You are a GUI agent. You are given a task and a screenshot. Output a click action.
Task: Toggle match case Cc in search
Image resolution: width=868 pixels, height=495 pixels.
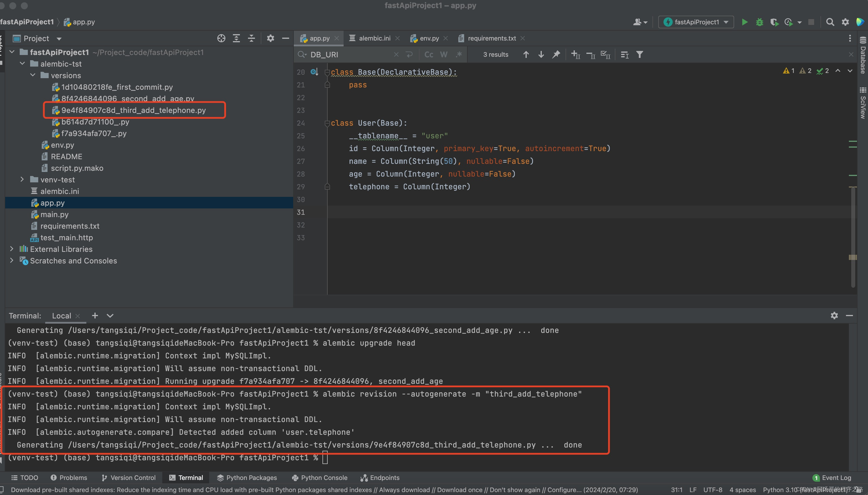429,54
